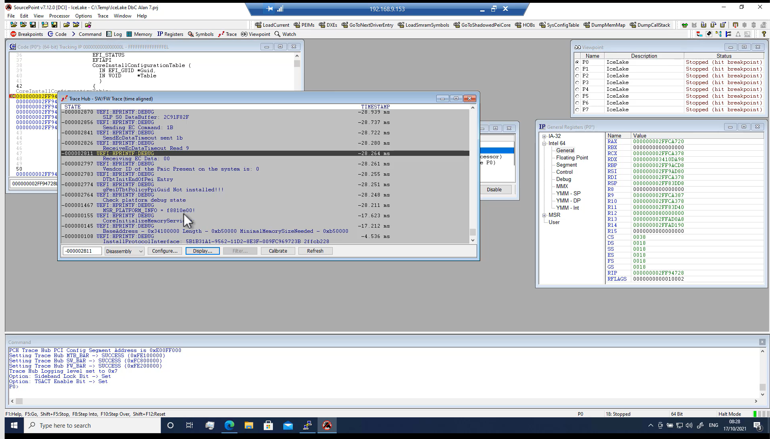
Task: Open File Explorer from the taskbar
Action: [248, 425]
